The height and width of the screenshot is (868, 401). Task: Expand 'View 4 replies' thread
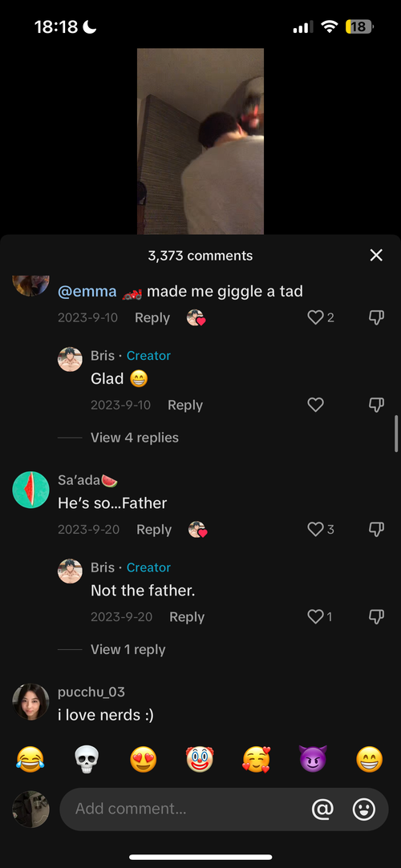[135, 438]
